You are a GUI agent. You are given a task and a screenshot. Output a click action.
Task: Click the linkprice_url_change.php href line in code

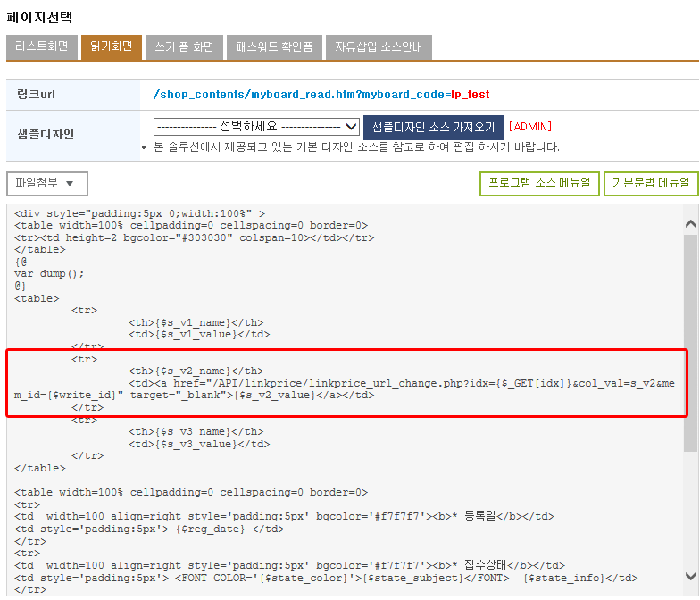(x=345, y=389)
